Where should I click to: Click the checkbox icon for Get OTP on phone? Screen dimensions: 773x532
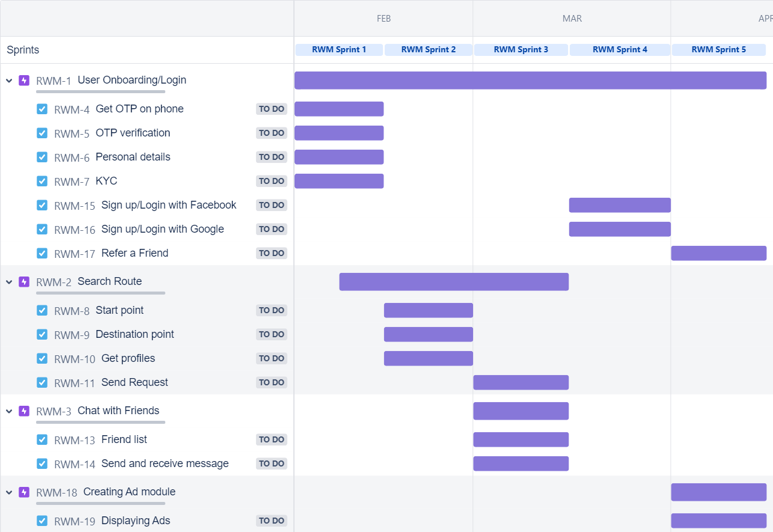(x=42, y=109)
